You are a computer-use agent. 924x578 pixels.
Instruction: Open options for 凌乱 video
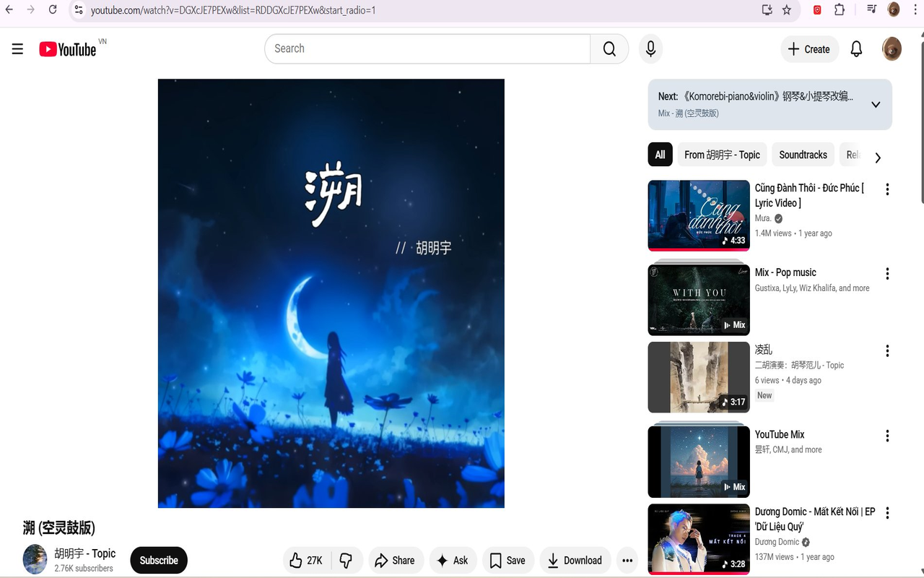(887, 351)
